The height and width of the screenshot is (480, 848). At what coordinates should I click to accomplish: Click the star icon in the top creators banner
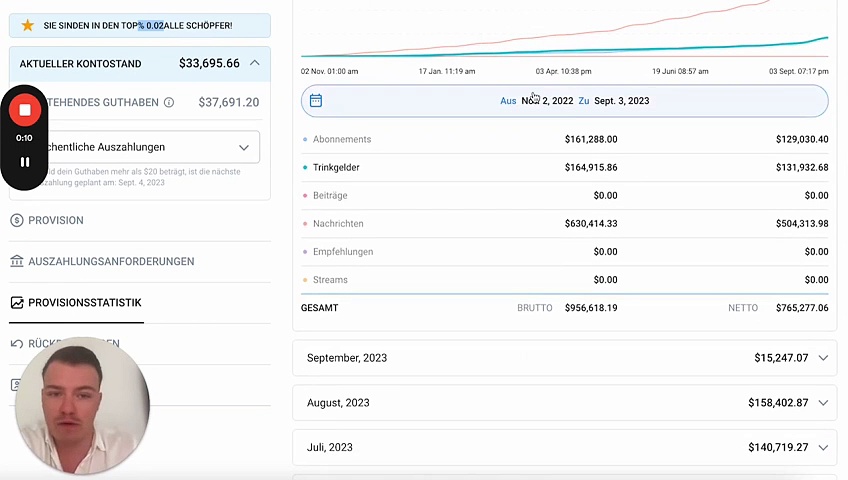point(28,25)
